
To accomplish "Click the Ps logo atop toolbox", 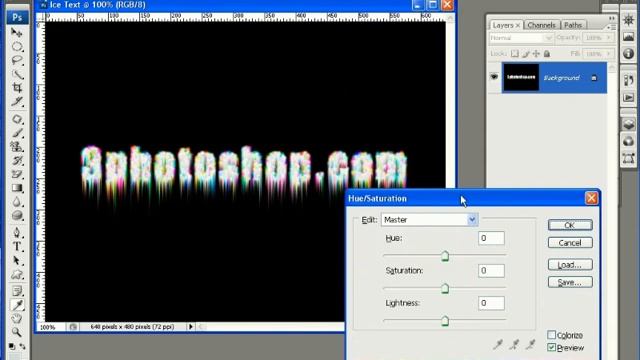I will (x=17, y=18).
